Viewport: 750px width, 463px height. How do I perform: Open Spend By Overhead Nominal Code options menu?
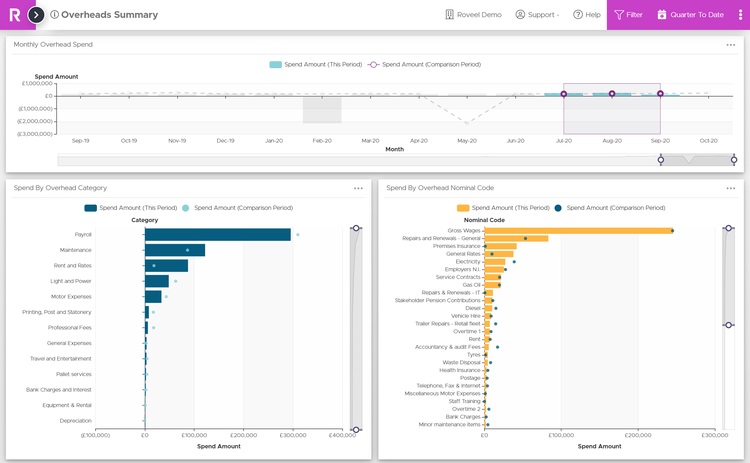coord(731,188)
